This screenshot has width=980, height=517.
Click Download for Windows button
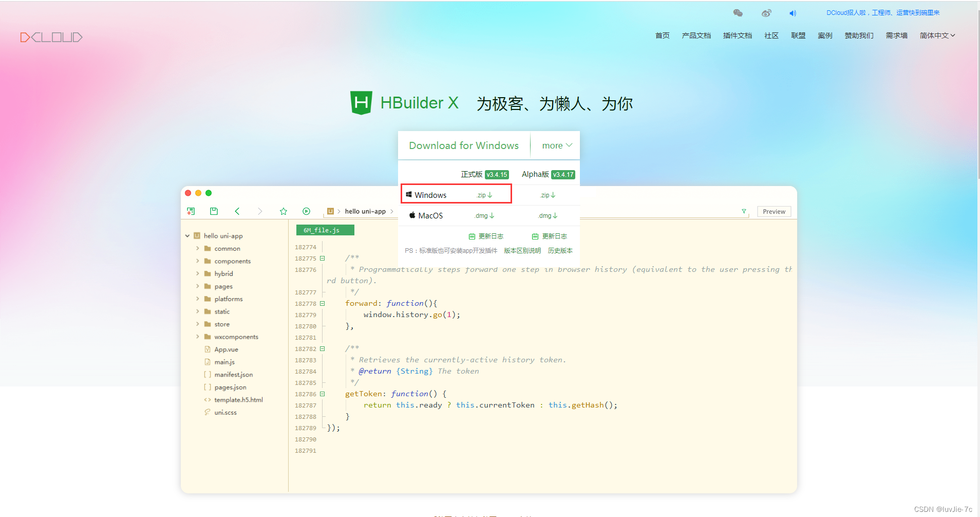pyautogui.click(x=464, y=145)
